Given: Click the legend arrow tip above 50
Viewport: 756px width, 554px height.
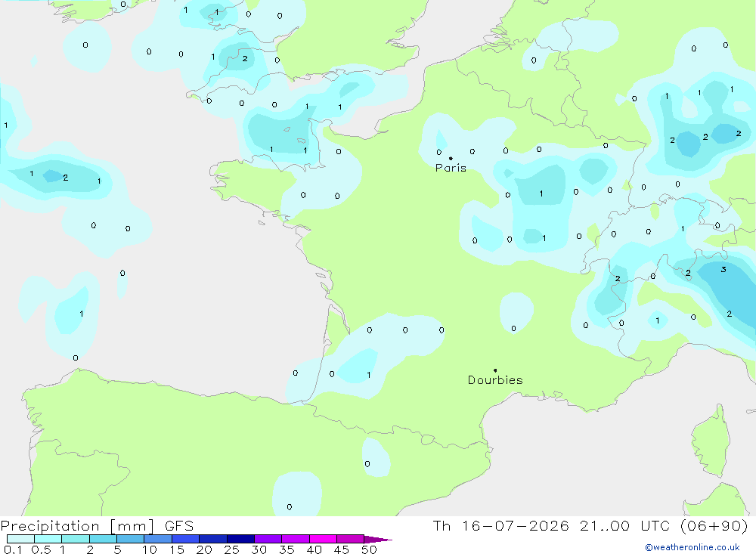Looking at the screenshot, I should click(x=378, y=540).
